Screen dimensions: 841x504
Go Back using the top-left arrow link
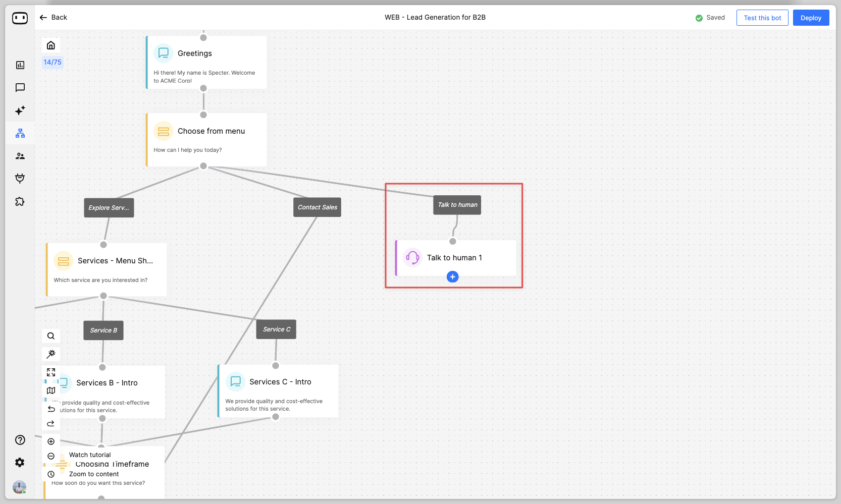[53, 17]
